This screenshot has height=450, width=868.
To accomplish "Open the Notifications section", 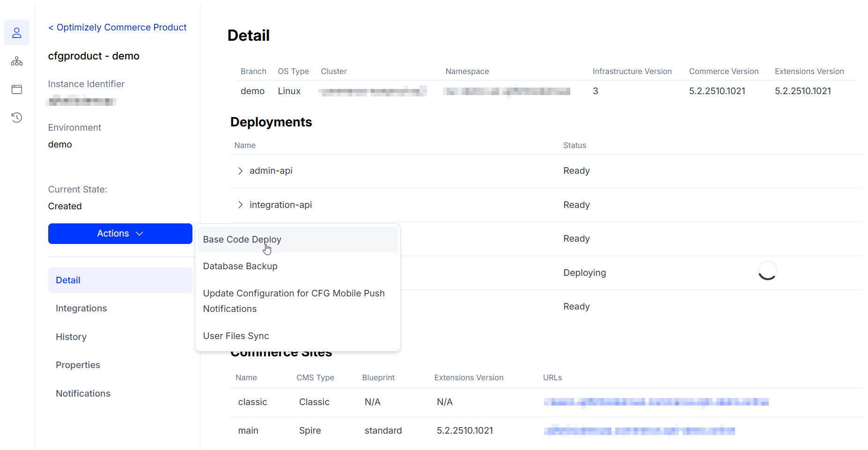I will point(83,394).
